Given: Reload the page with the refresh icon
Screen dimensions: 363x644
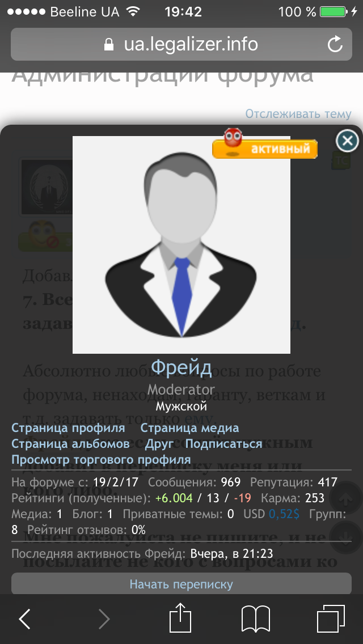Looking at the screenshot, I should (x=335, y=44).
